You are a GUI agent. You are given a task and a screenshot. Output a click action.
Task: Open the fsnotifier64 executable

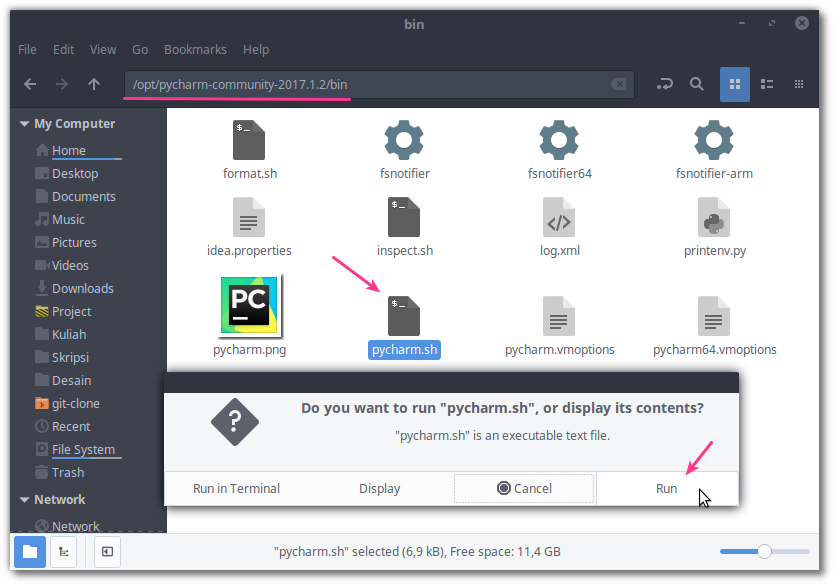pyautogui.click(x=559, y=140)
